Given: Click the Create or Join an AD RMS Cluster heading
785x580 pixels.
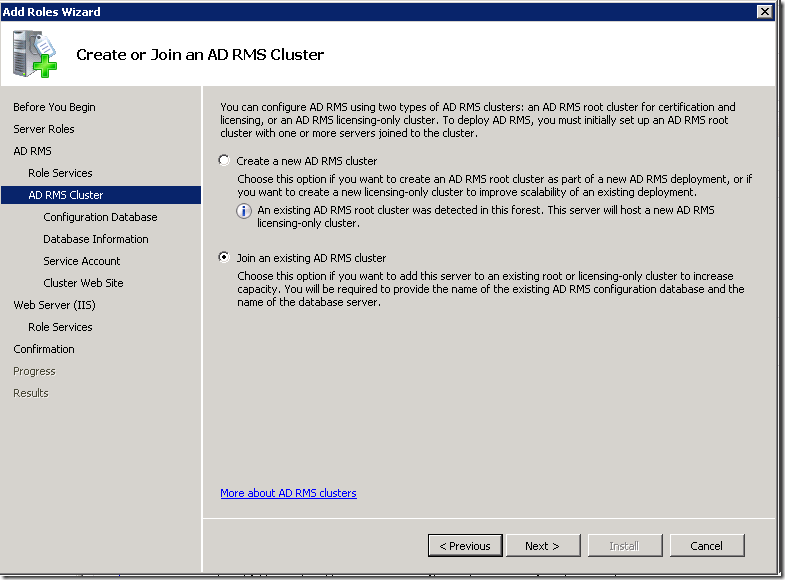Looking at the screenshot, I should pos(200,55).
